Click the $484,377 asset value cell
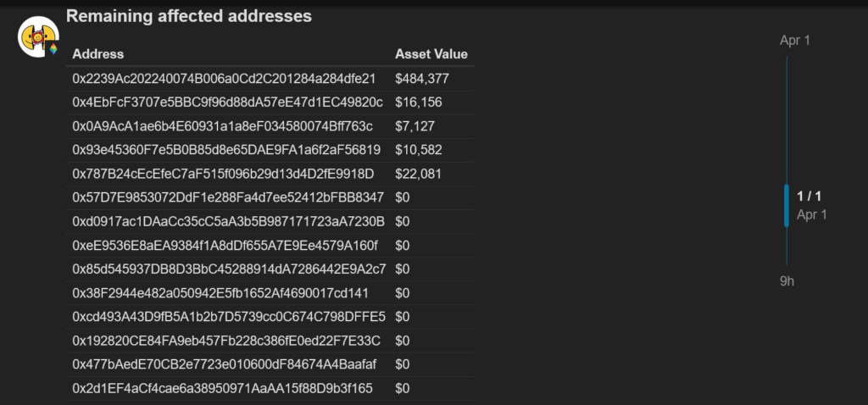The width and height of the screenshot is (868, 405). click(x=421, y=79)
